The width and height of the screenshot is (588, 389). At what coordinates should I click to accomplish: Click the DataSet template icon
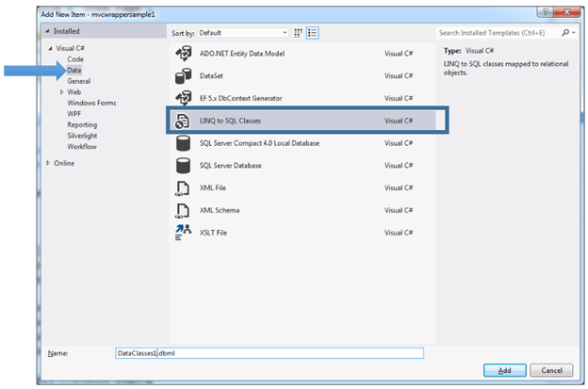pyautogui.click(x=183, y=75)
